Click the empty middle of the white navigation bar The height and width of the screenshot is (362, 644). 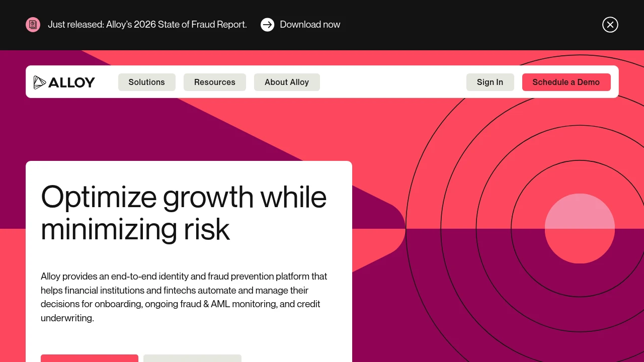(392, 82)
